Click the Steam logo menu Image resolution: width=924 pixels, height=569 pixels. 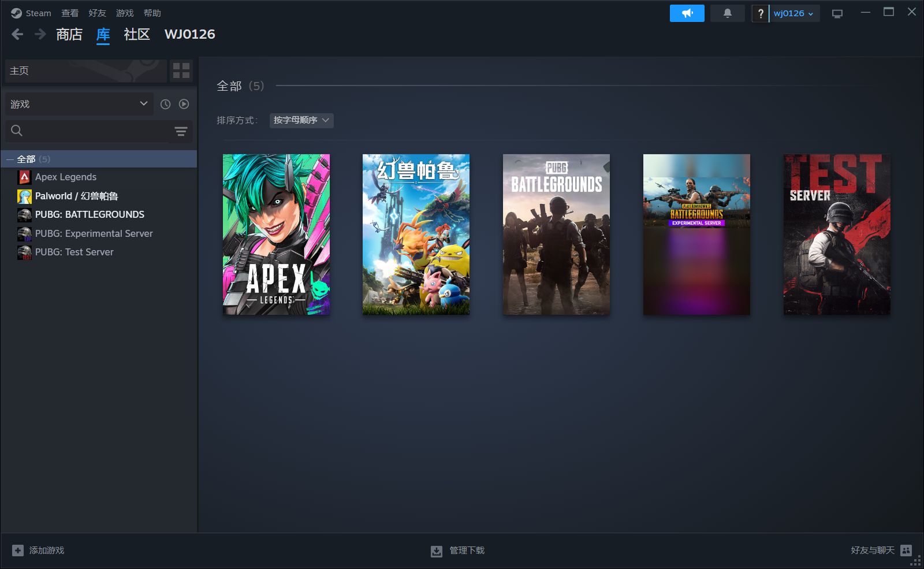click(31, 13)
